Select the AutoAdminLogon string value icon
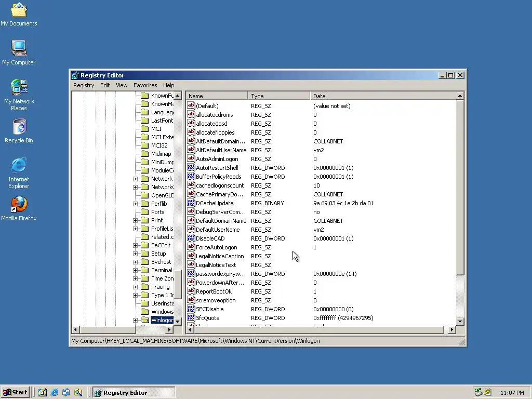 pyautogui.click(x=191, y=159)
